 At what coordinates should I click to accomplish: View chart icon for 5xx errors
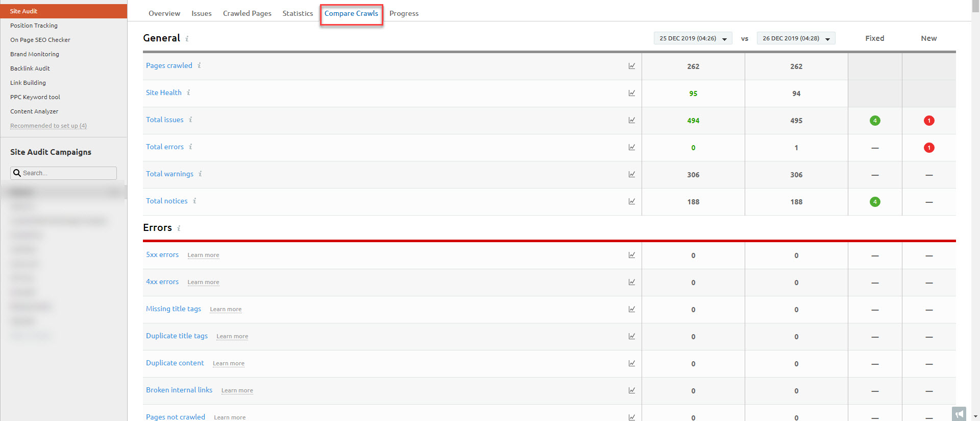click(631, 255)
